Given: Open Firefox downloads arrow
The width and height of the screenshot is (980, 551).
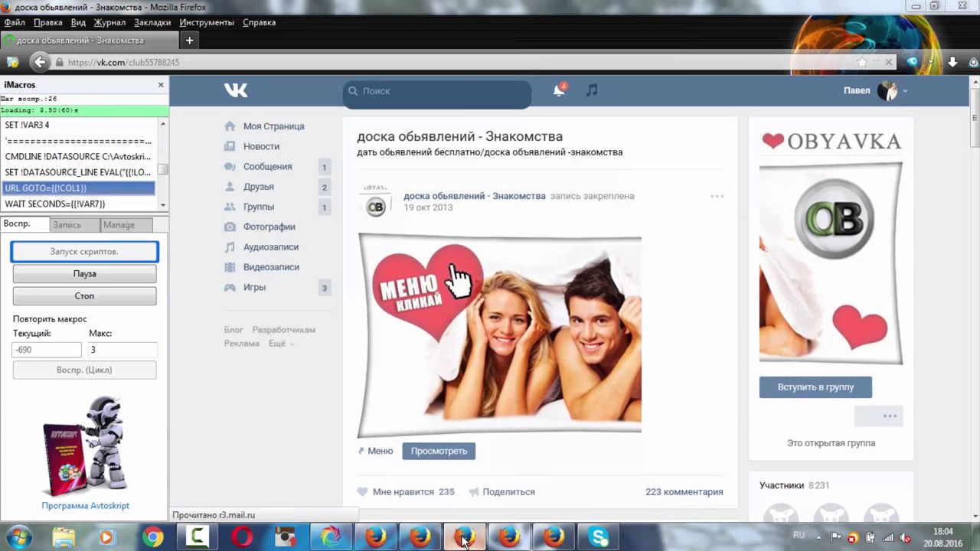Looking at the screenshot, I should click(x=953, y=62).
